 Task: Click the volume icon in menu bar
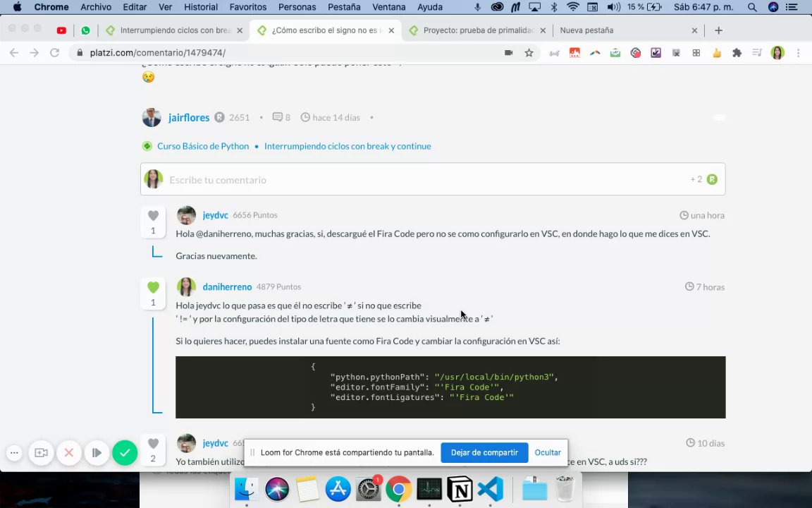pos(614,7)
